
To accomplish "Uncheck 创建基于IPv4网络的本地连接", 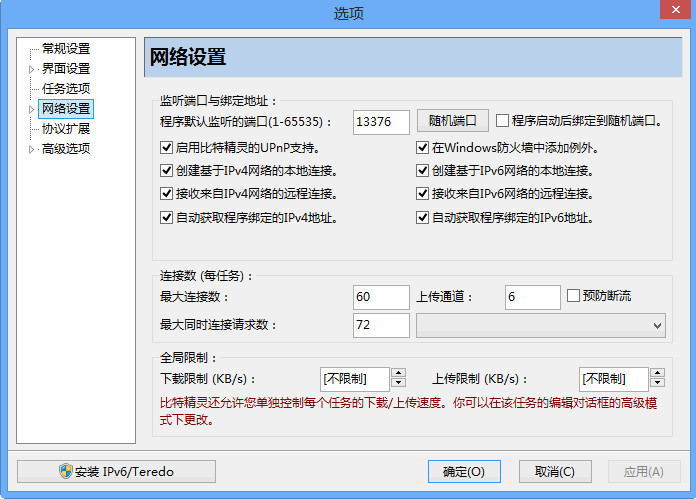I will 166,170.
